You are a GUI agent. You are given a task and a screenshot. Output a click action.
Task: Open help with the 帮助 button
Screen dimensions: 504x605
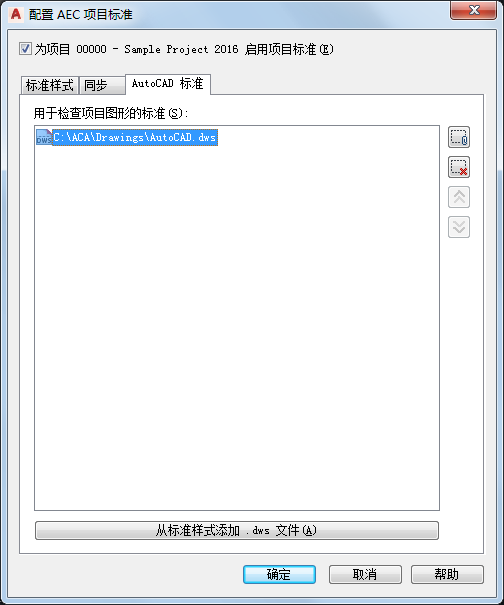pyautogui.click(x=447, y=575)
